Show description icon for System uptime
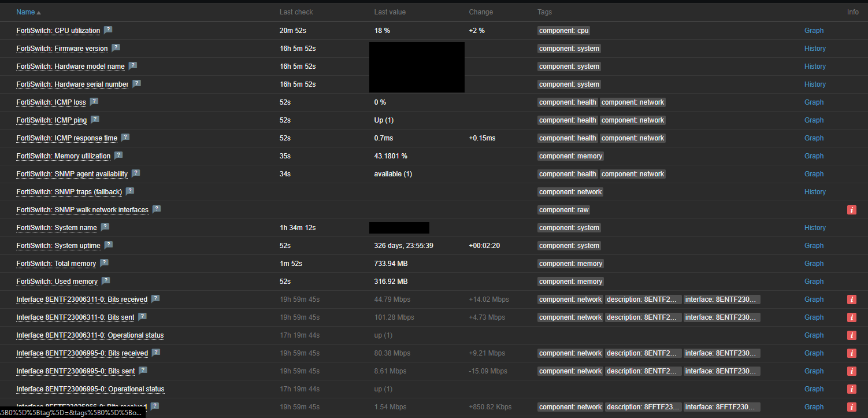Image resolution: width=868 pixels, height=418 pixels. point(108,245)
